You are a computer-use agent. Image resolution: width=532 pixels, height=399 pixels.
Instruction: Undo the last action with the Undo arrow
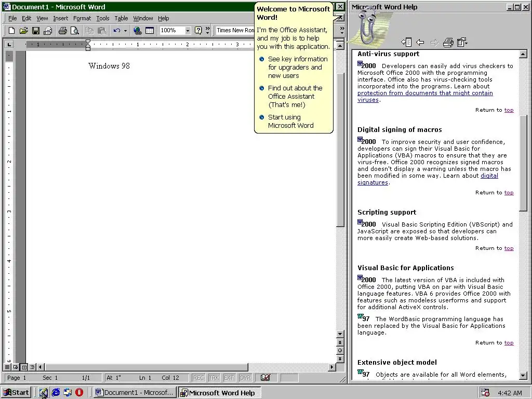117,31
